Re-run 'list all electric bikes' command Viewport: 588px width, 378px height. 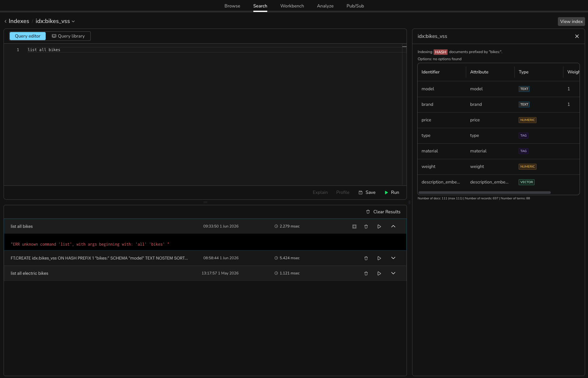(379, 273)
